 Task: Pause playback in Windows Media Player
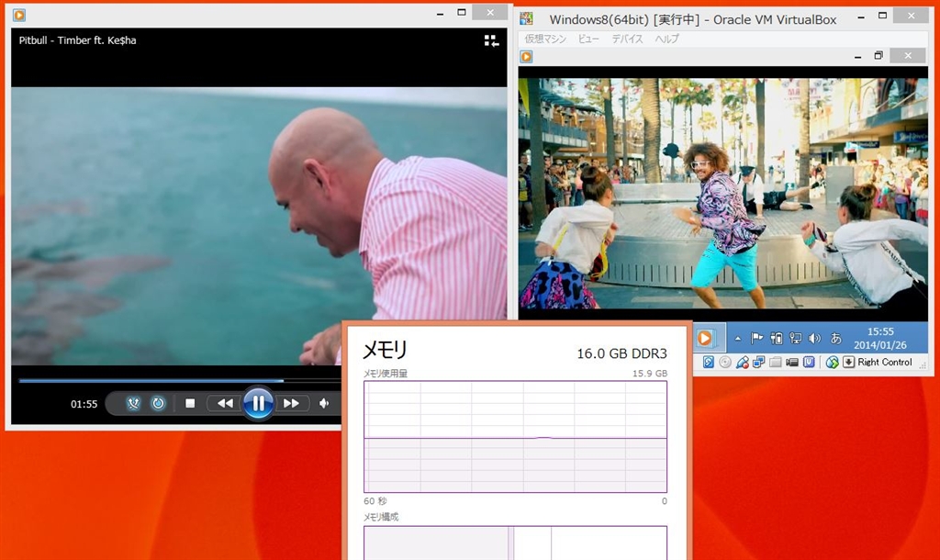pos(258,404)
